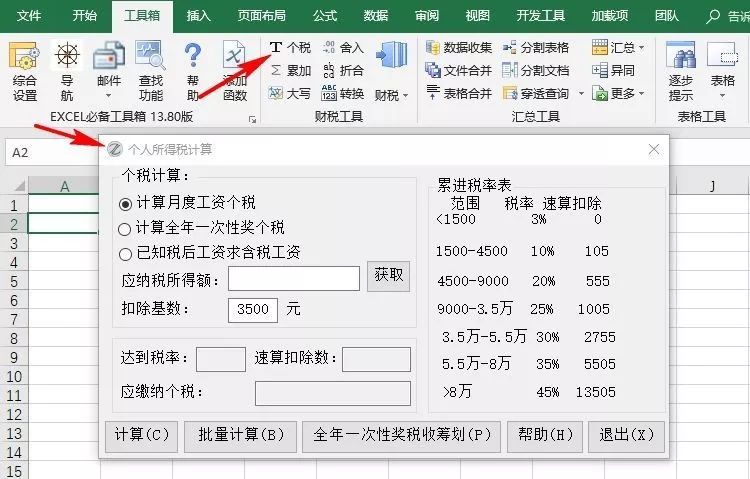
Task: Open the 综合设置 settings icon
Action: click(24, 71)
